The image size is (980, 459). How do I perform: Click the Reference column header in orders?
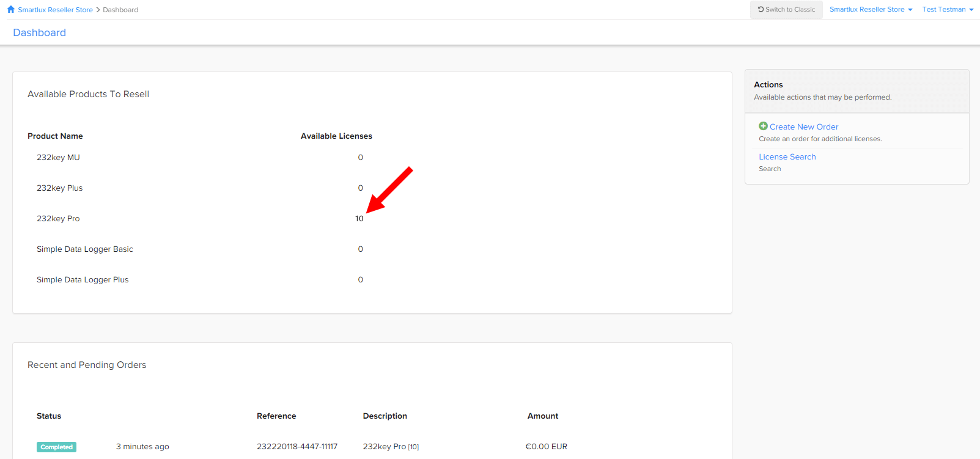[276, 416]
